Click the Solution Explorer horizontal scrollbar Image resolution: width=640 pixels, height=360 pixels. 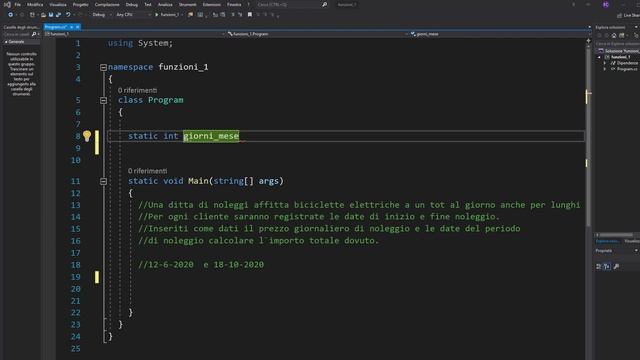click(x=616, y=235)
